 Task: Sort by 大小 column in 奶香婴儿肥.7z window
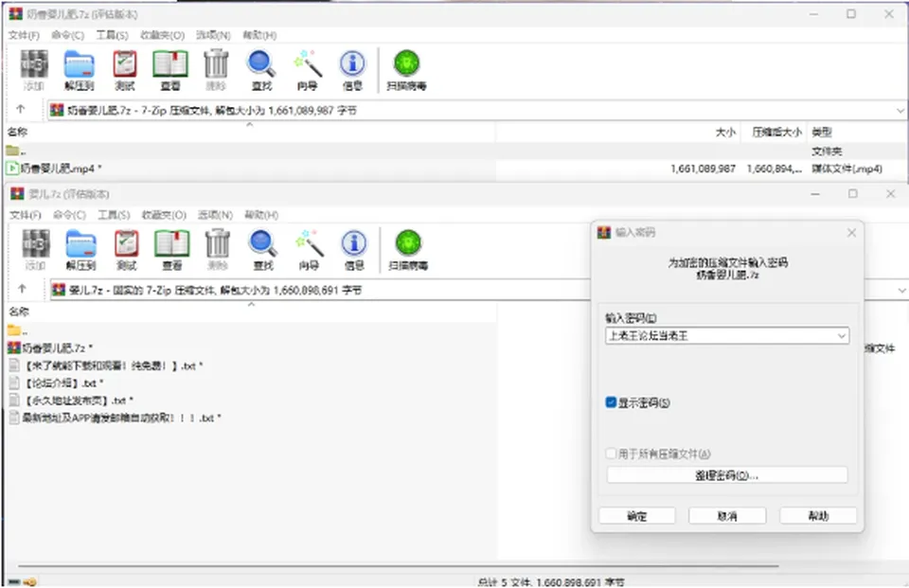tap(726, 133)
